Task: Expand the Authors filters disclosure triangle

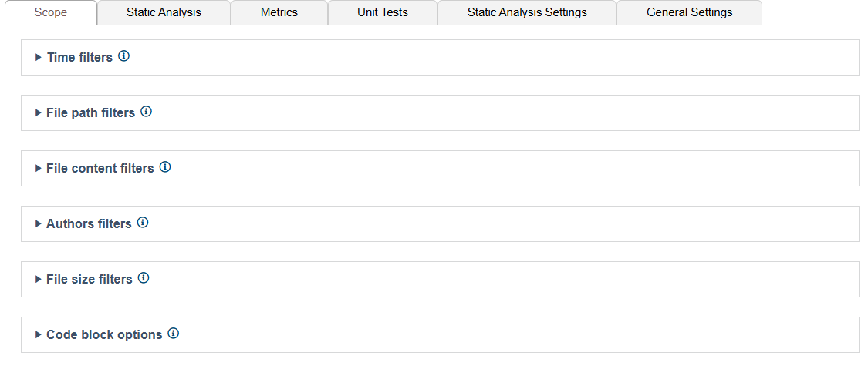Action: coord(39,224)
